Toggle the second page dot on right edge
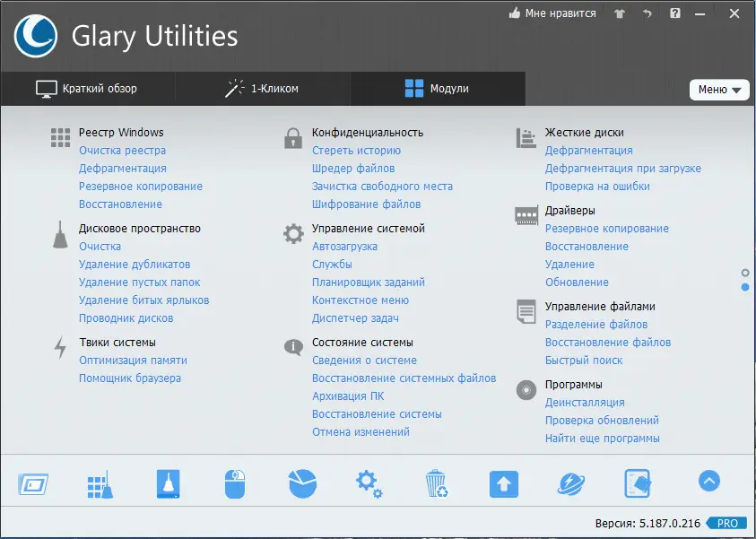The height and width of the screenshot is (539, 756). 745,285
